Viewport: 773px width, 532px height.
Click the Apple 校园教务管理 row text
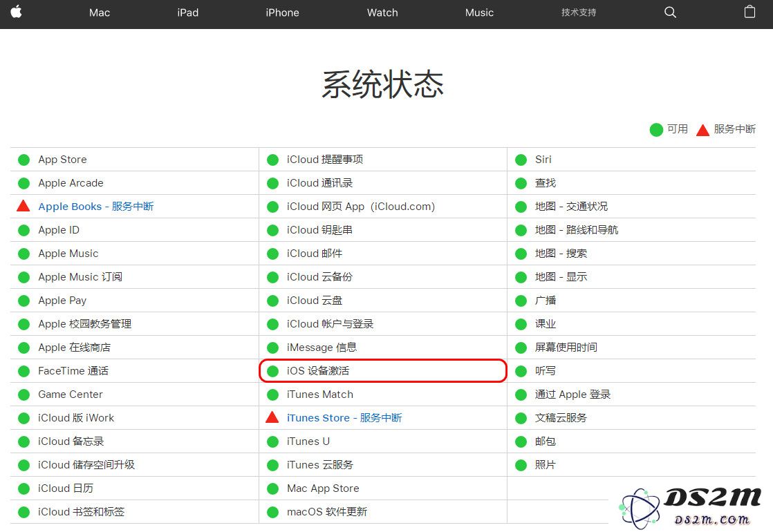(85, 323)
